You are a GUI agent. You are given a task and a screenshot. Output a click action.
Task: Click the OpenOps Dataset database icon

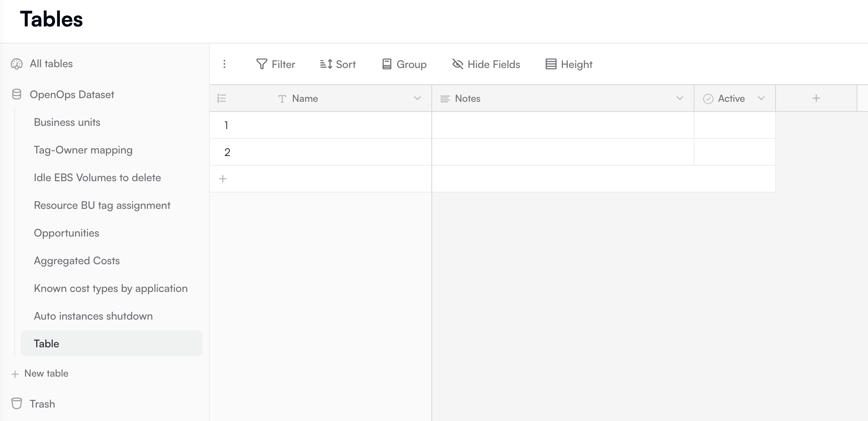[16, 94]
